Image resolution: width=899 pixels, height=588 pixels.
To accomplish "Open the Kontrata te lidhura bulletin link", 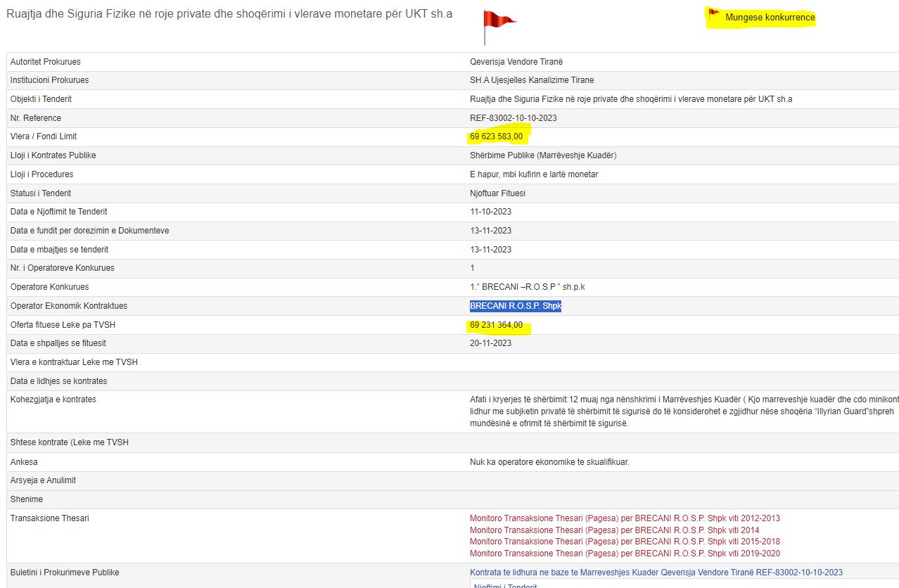I will [656, 573].
